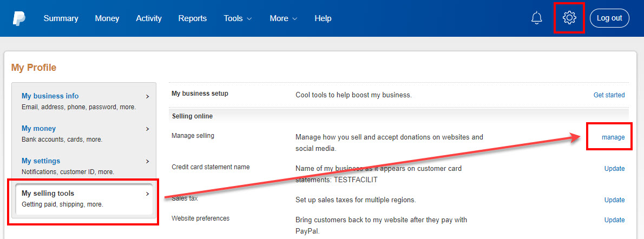Viewport: 644px width, 239px height.
Task: Select the My money sidebar section
Action: [38, 129]
